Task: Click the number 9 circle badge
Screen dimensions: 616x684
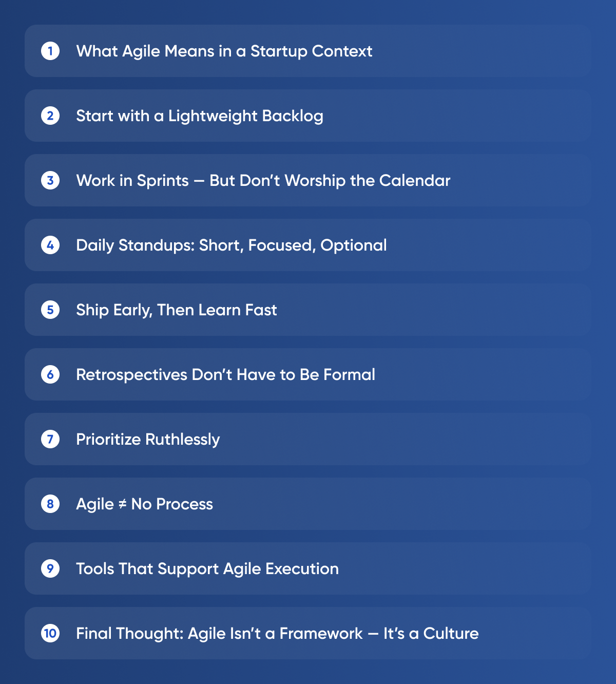Action: click(x=50, y=568)
